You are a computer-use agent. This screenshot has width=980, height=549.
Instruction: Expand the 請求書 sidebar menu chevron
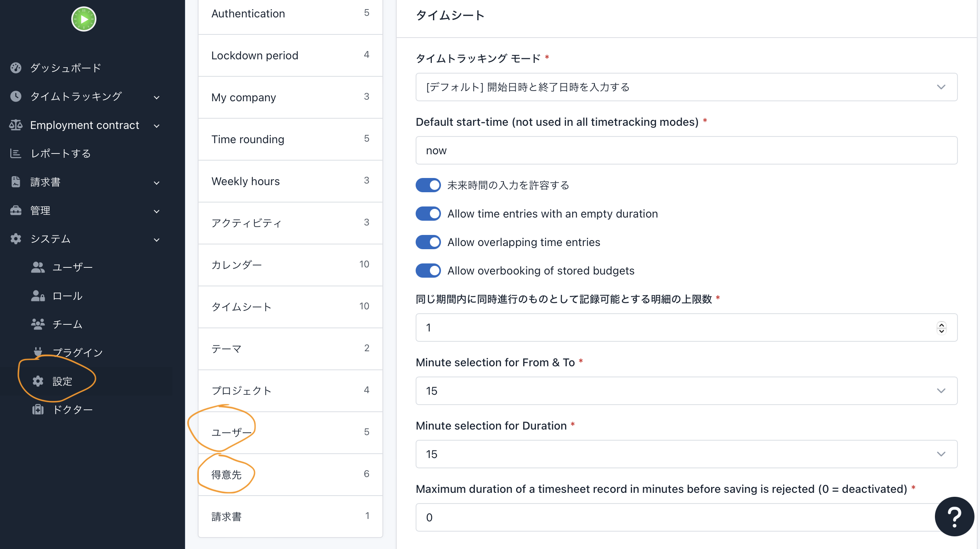coord(157,182)
